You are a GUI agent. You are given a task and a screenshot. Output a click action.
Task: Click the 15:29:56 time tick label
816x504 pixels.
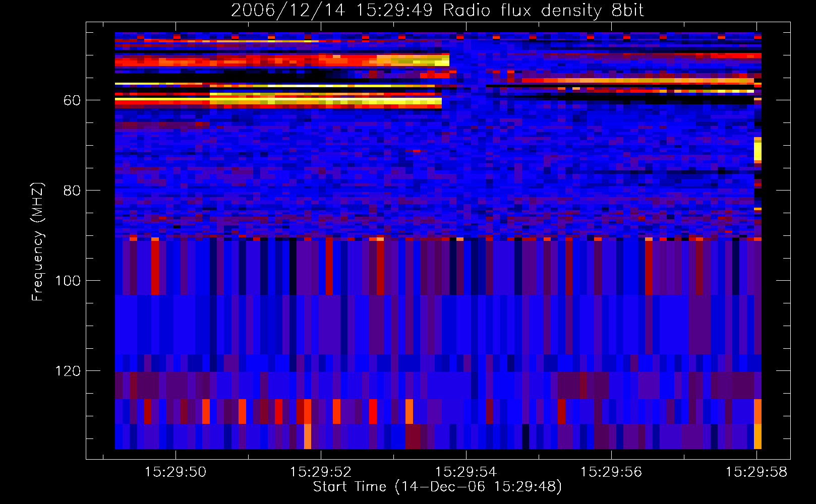[x=611, y=472]
